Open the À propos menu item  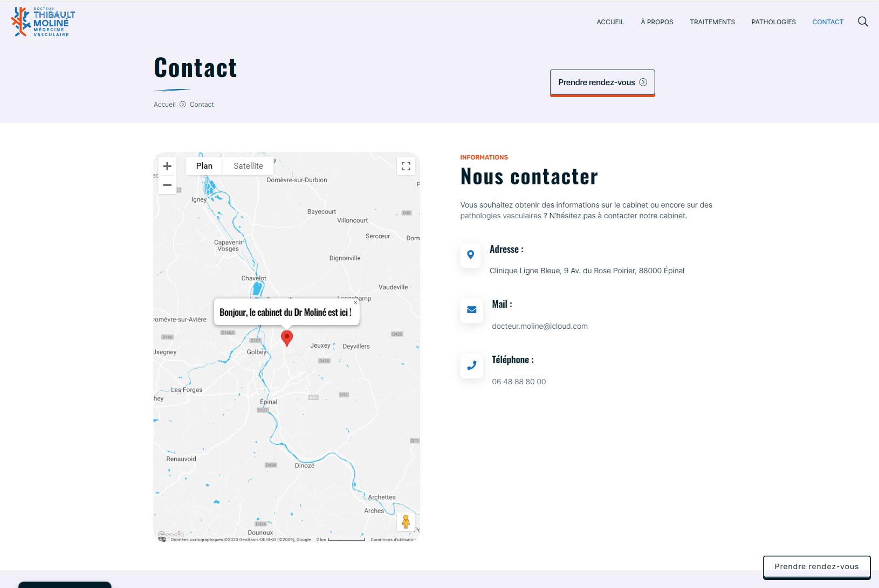coord(657,22)
